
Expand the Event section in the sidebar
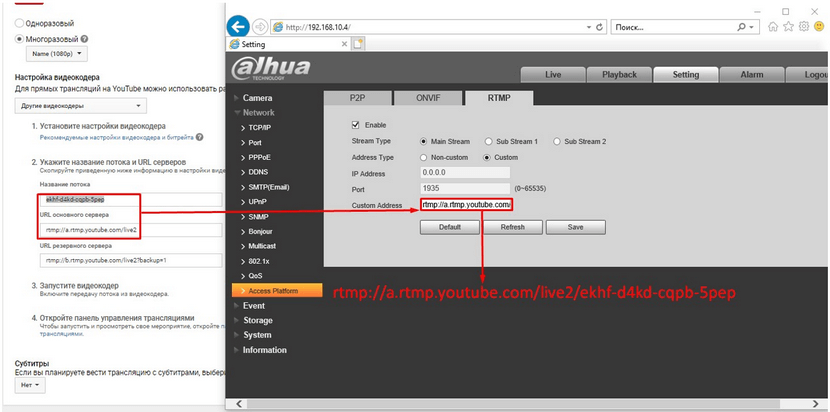point(254,306)
